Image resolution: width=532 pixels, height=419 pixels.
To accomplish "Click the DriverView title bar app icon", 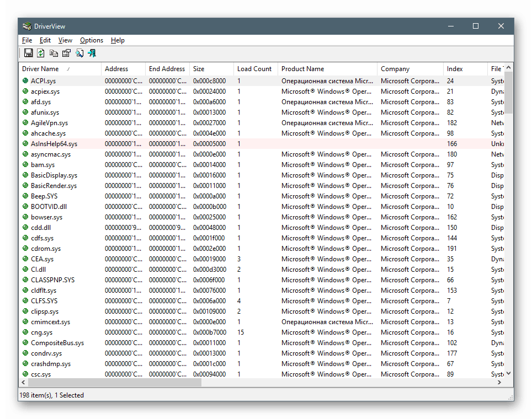I will tap(26, 26).
